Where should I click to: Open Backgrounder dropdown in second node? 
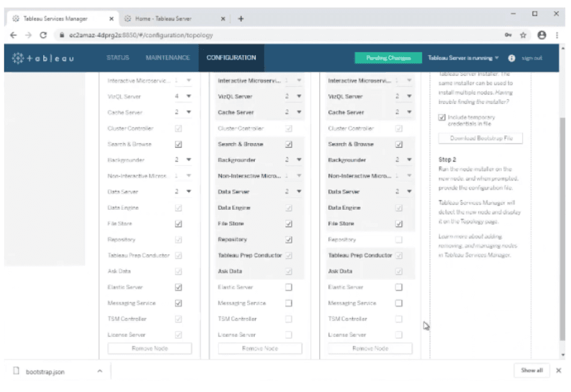tap(293, 160)
